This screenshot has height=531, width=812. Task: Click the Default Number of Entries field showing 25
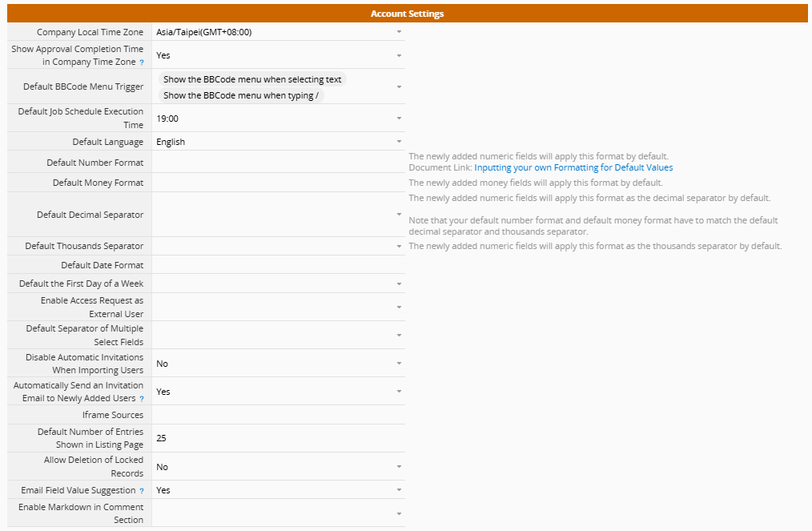coord(278,438)
